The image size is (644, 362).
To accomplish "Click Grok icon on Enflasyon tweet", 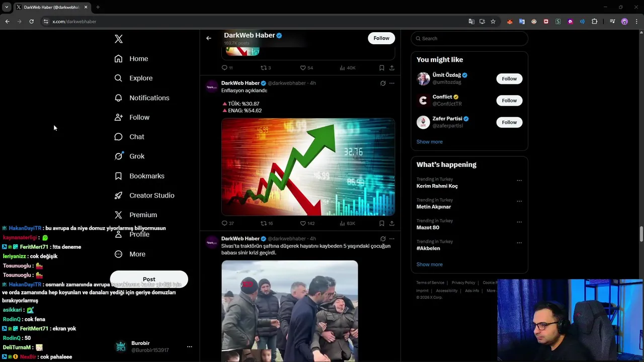I will coord(383,83).
